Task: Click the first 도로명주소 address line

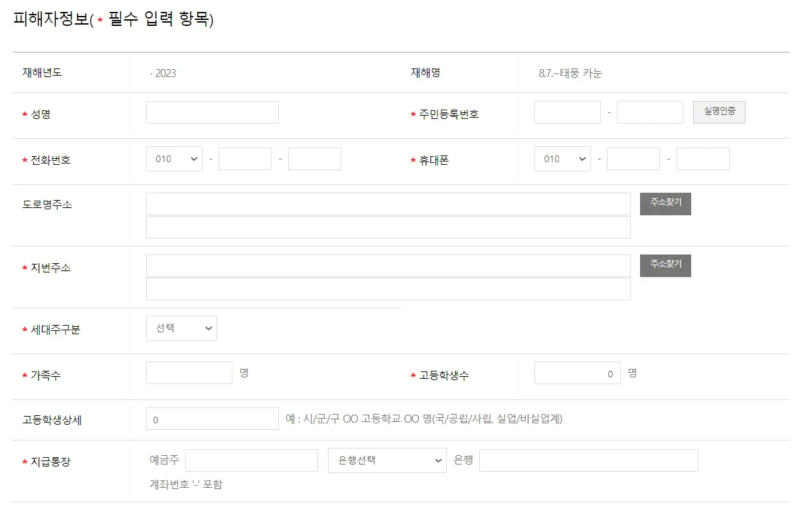Action: point(388,203)
